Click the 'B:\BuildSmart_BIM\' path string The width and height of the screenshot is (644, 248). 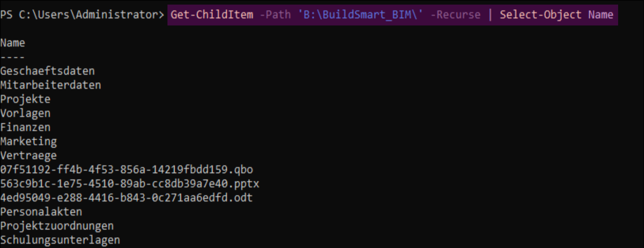coord(361,15)
